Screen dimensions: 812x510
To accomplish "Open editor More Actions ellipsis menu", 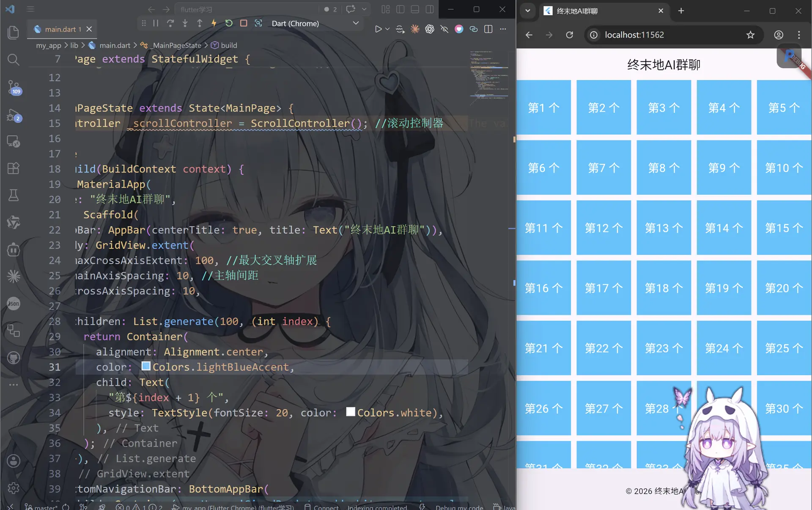I will [503, 29].
